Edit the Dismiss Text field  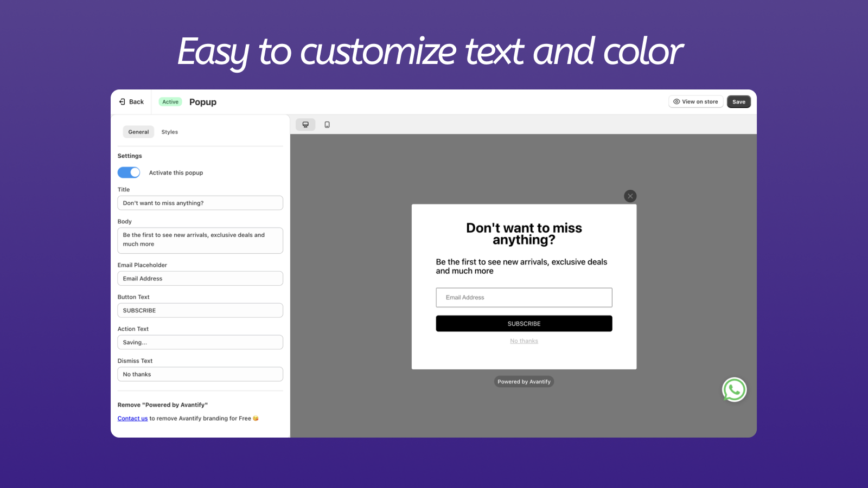[x=200, y=374]
